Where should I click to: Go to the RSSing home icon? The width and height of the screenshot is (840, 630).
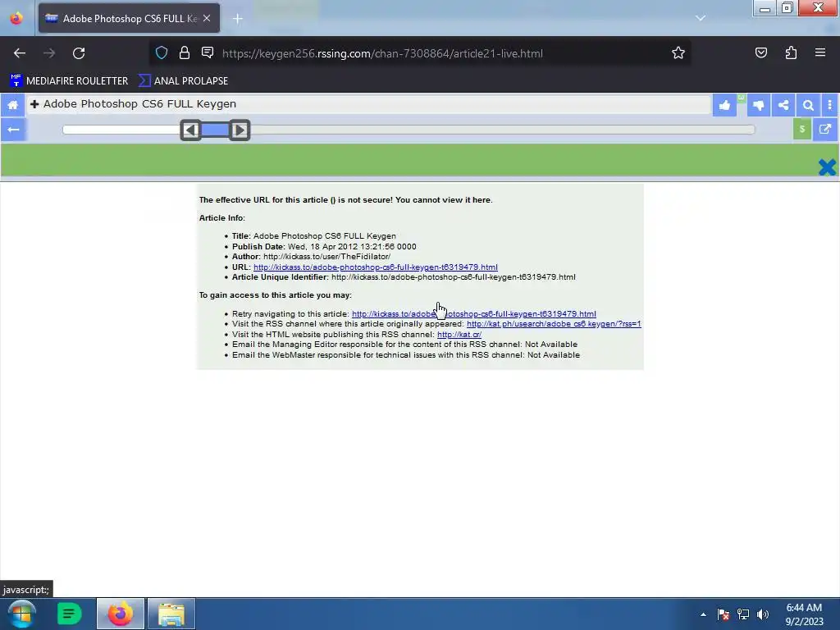(13, 104)
